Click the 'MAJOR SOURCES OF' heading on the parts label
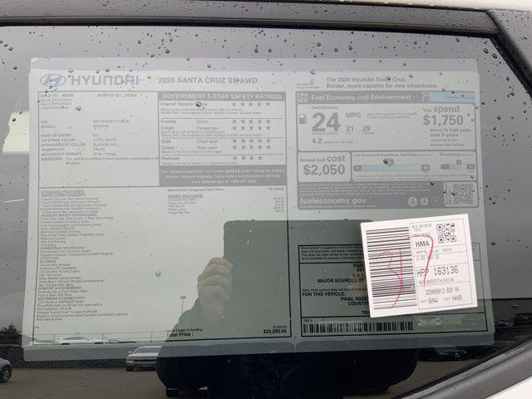This screenshot has width=532, height=399. (x=340, y=280)
